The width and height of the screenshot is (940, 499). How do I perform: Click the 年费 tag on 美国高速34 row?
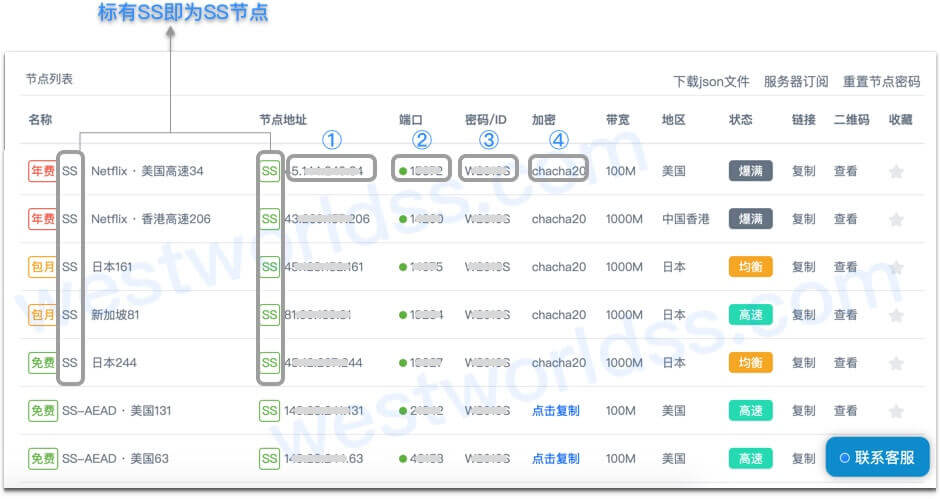(42, 171)
